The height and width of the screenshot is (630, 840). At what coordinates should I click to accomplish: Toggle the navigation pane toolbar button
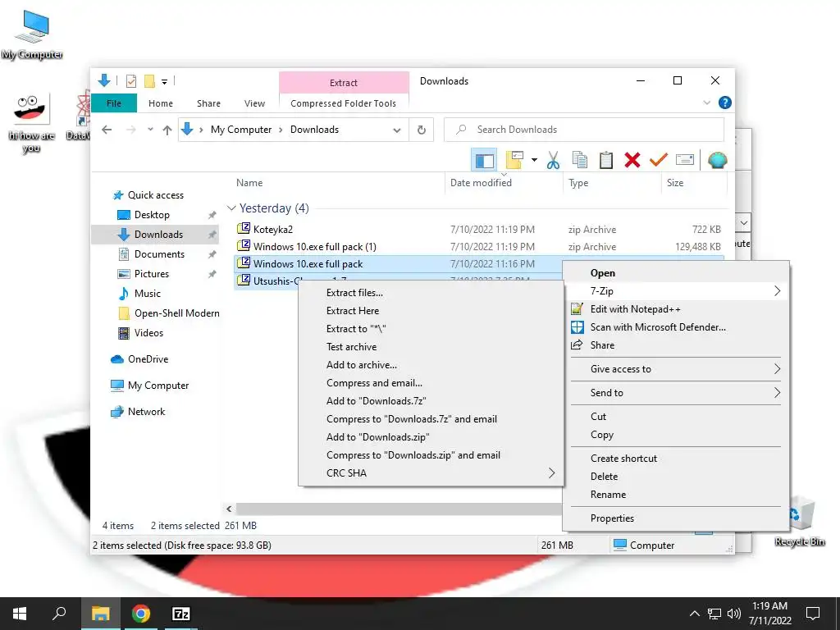(484, 160)
